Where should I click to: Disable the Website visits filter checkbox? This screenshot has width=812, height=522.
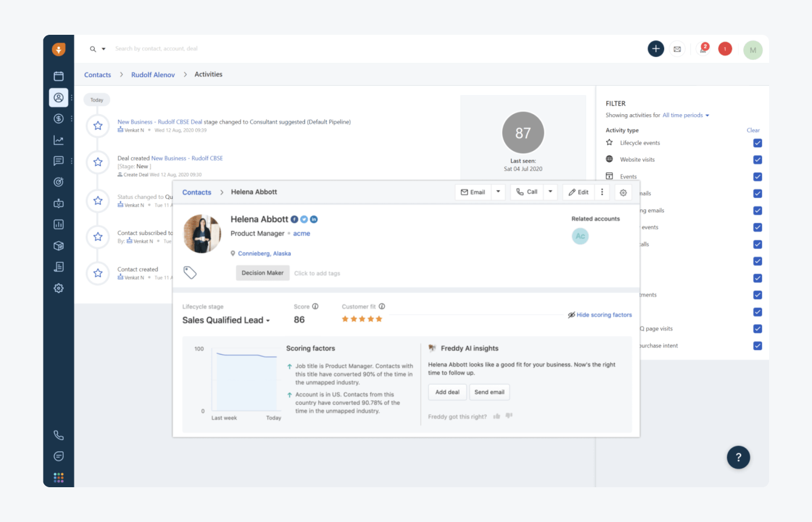pos(757,159)
